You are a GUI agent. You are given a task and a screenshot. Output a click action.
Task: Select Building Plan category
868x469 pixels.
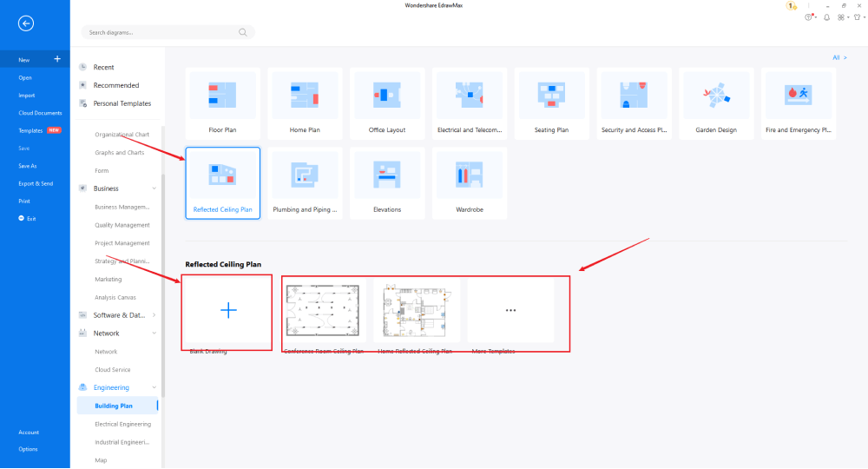[x=117, y=406]
